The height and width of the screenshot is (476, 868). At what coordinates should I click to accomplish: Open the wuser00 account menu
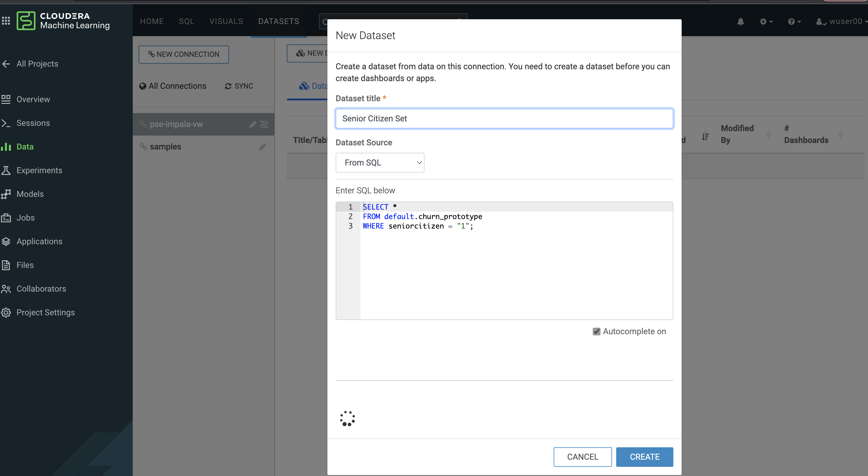pos(841,22)
